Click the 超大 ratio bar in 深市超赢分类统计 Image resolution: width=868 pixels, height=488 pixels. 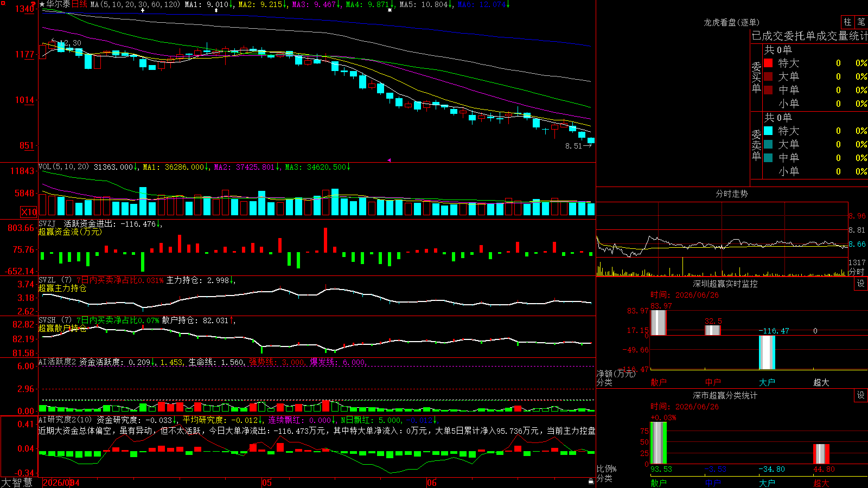[x=821, y=454]
